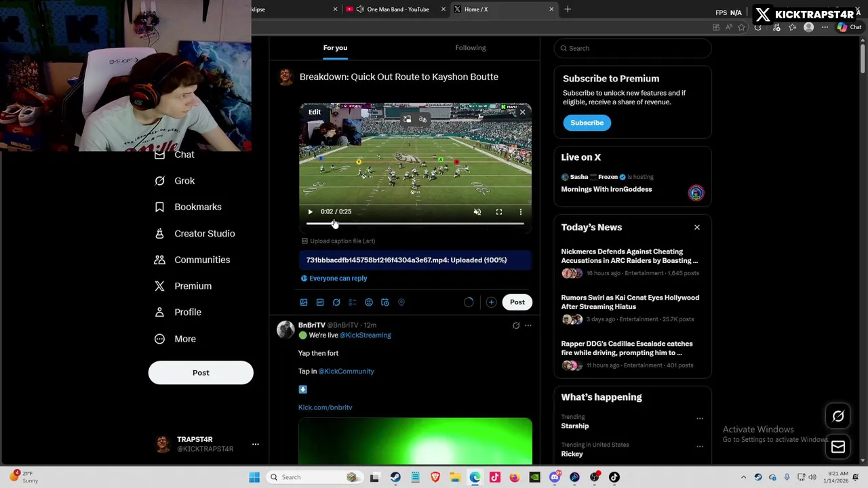Play the uploaded football video

coord(310,211)
